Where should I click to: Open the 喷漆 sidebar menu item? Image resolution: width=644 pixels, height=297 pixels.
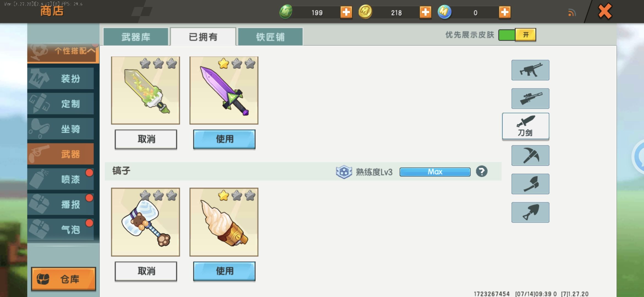(61, 179)
